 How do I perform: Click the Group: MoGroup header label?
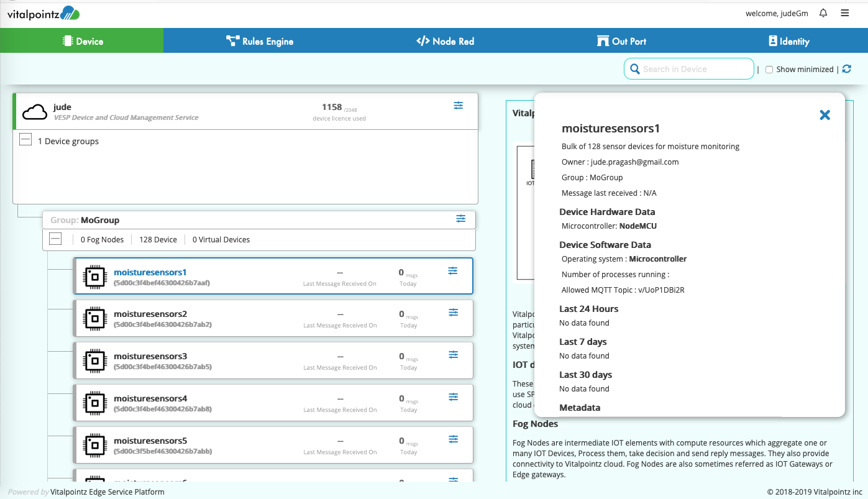(85, 220)
